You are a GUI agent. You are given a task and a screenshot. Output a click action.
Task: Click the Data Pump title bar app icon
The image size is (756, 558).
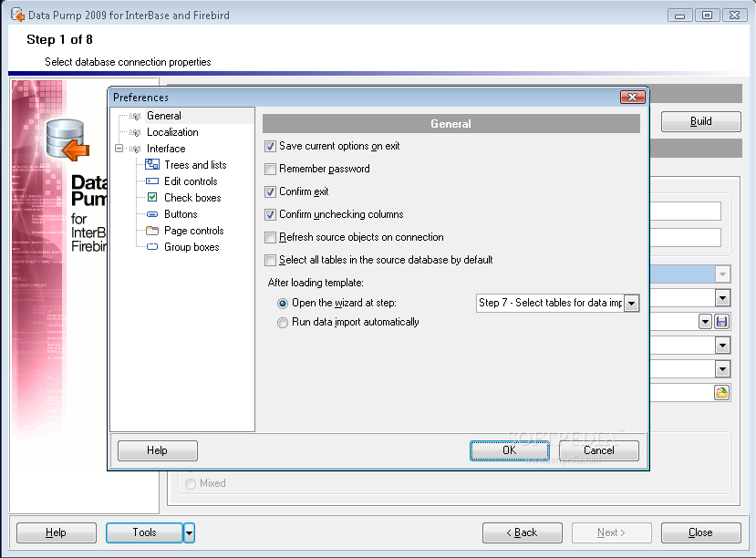point(17,15)
